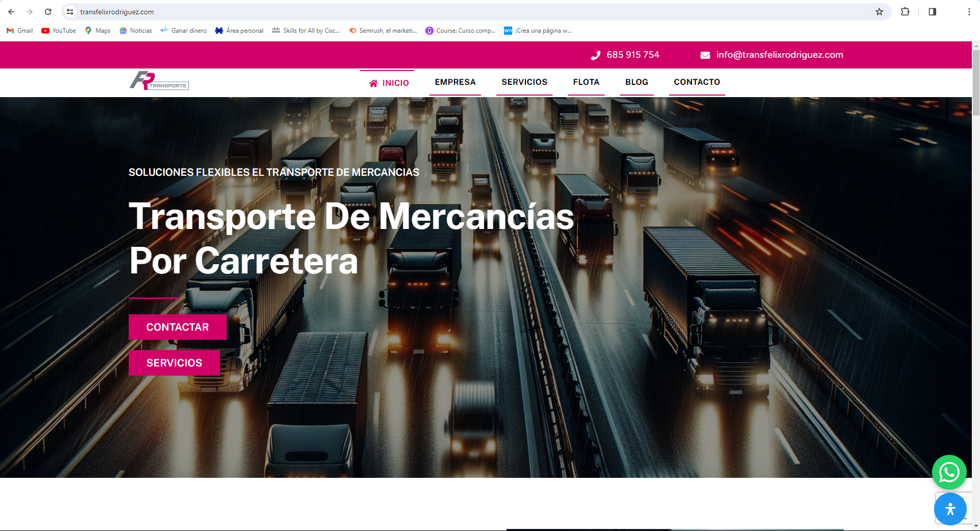980x531 pixels.
Task: Open the Noticias bookmark
Action: coord(136,31)
